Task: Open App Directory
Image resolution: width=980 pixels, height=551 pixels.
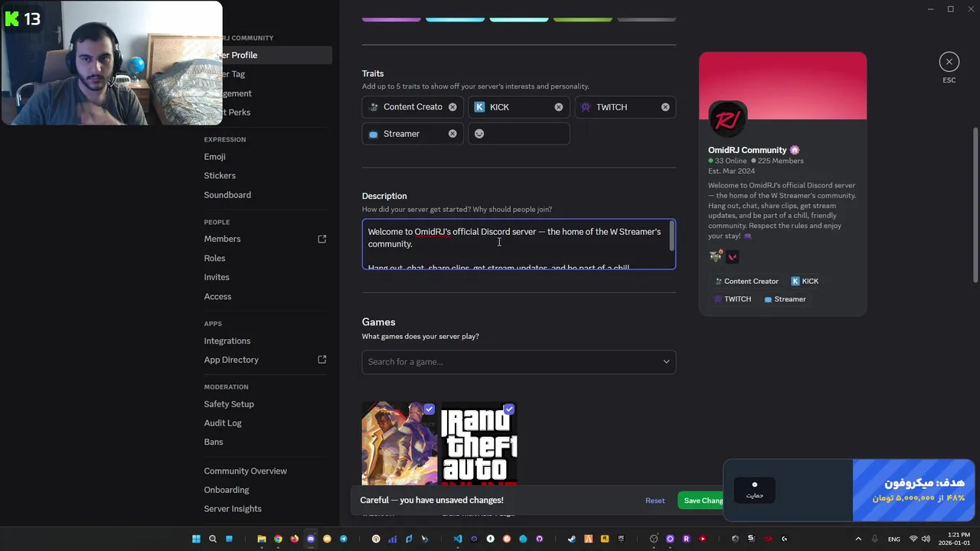Action: pyautogui.click(x=231, y=360)
